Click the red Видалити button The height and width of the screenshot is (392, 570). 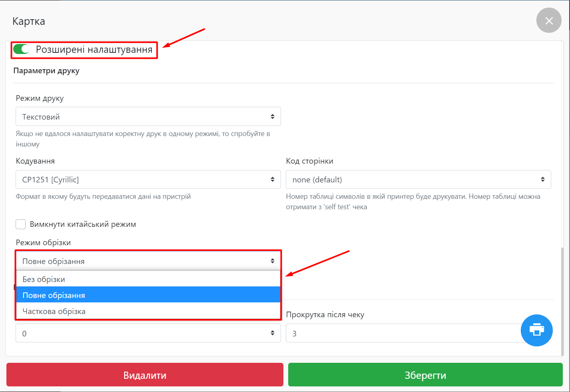(x=145, y=375)
